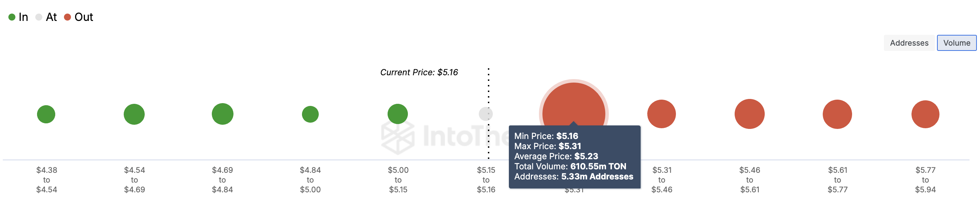Select the red bubble for $5.46 to $5.61
Image resolution: width=980 pixels, height=208 pixels.
click(749, 114)
